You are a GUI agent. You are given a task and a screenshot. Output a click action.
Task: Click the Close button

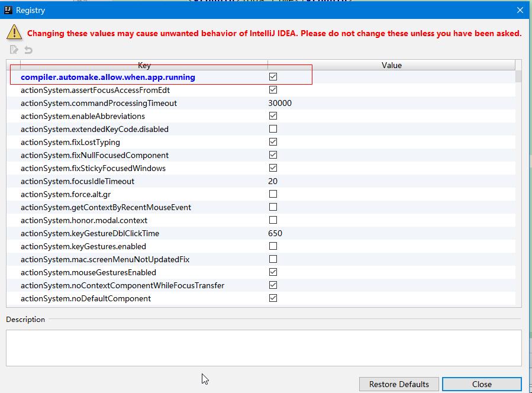pyautogui.click(x=481, y=384)
